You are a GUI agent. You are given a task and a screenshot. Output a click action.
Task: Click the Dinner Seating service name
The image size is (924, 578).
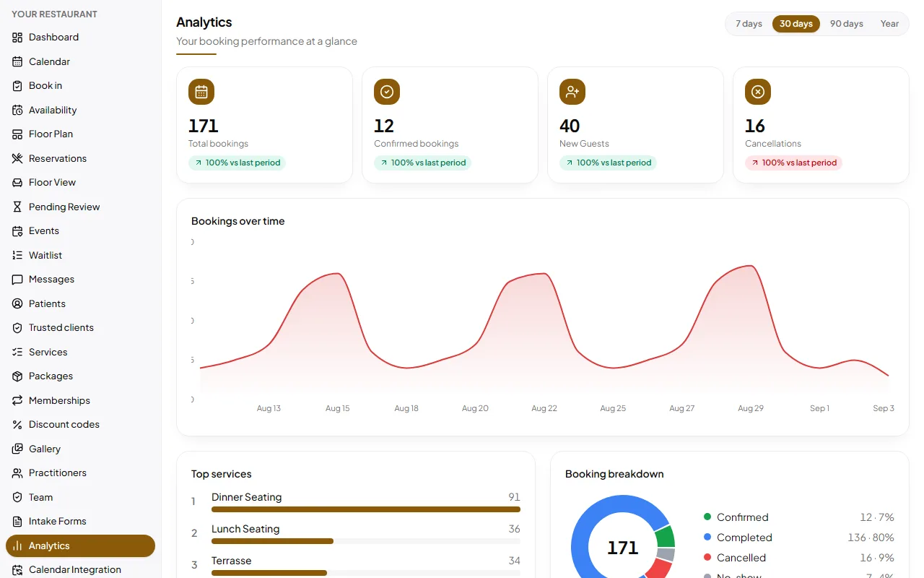(x=246, y=497)
